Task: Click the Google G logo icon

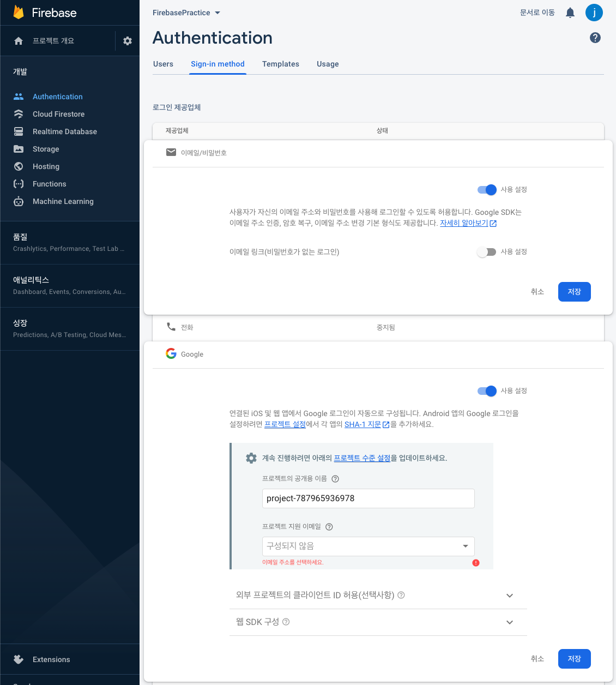Action: click(171, 353)
